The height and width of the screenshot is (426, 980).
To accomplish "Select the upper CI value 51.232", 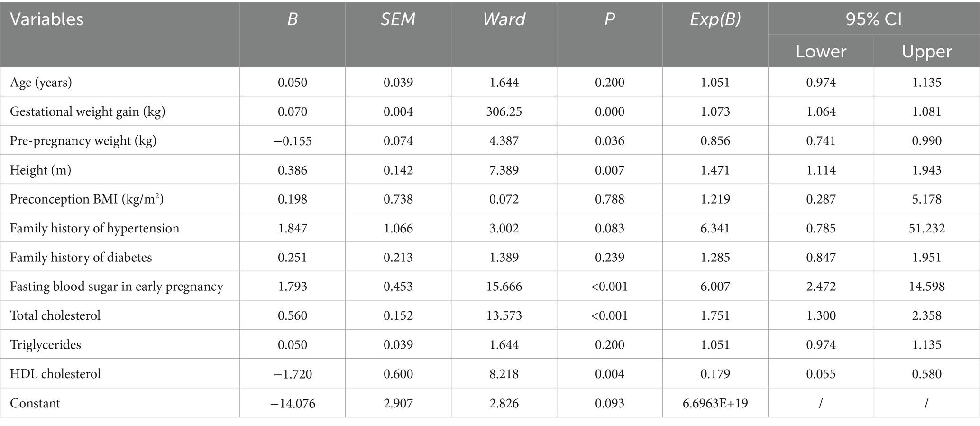I will [926, 228].
